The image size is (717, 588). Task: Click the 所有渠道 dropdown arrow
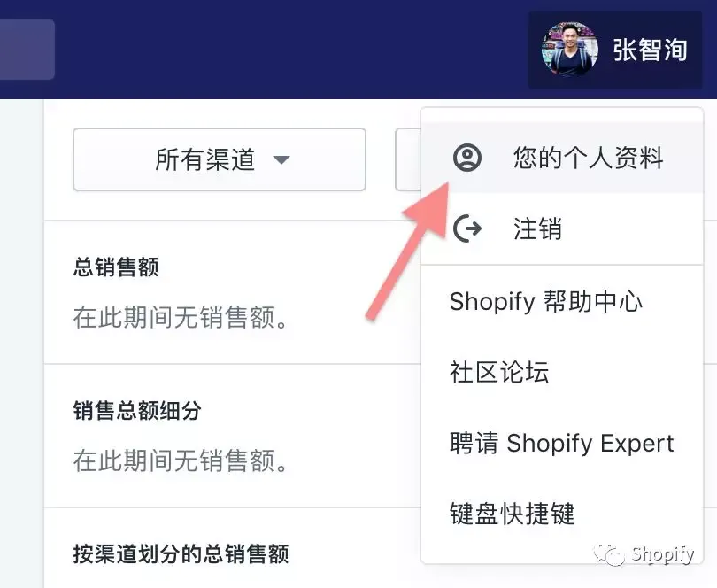[x=281, y=159]
